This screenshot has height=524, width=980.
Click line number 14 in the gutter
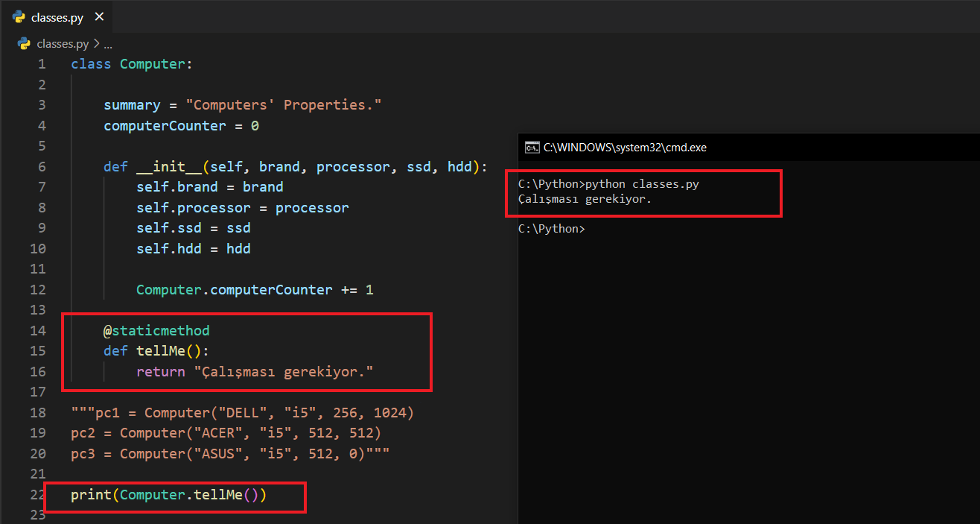tap(38, 330)
